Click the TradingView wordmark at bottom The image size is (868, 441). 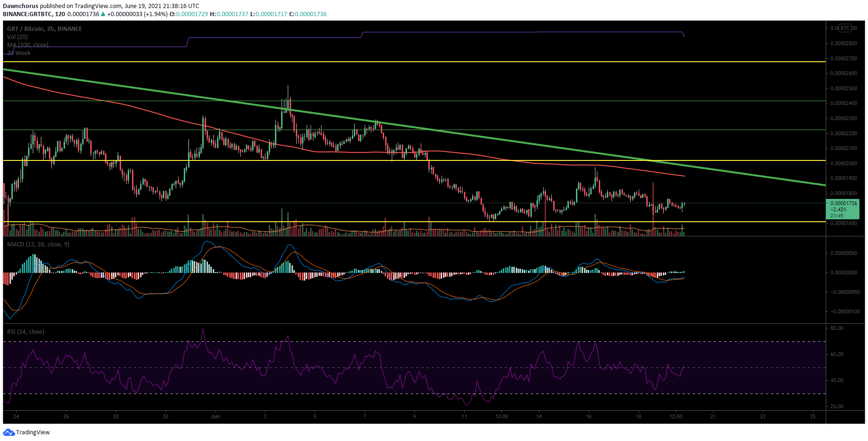pyautogui.click(x=33, y=432)
